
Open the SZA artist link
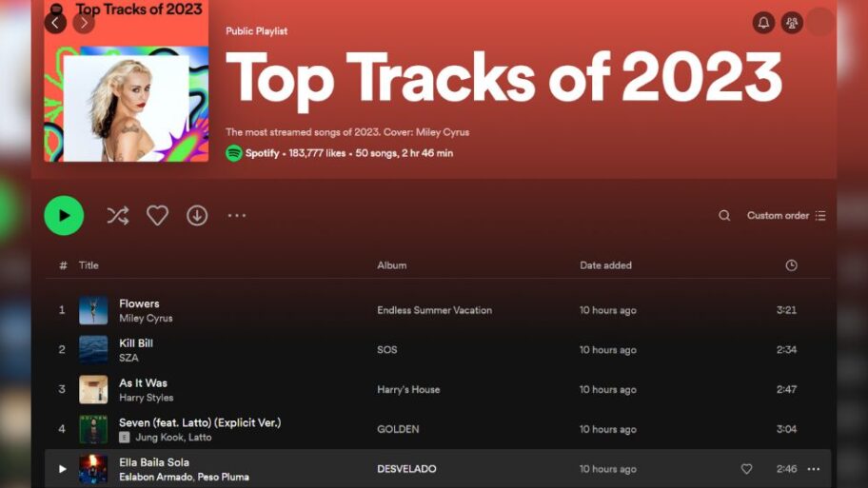coord(128,358)
